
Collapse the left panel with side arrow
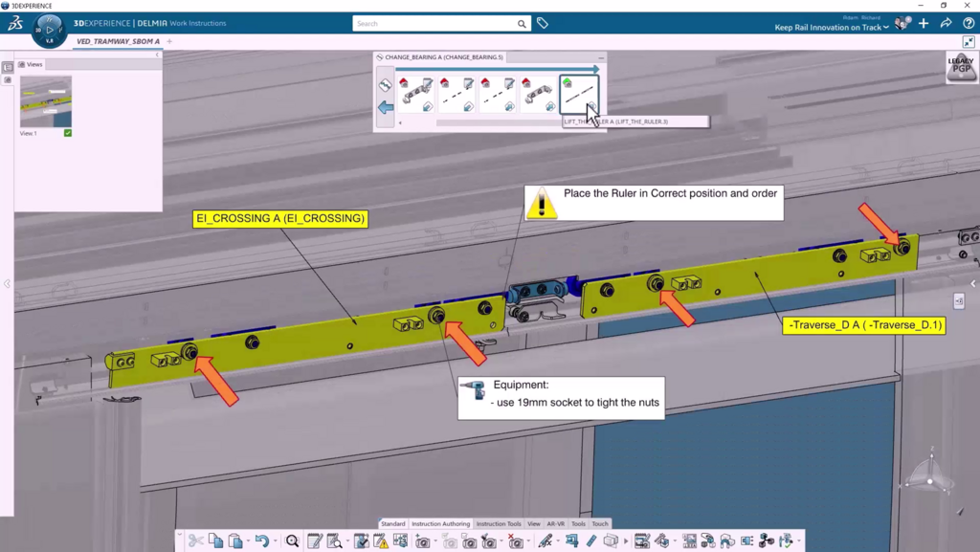tap(7, 283)
